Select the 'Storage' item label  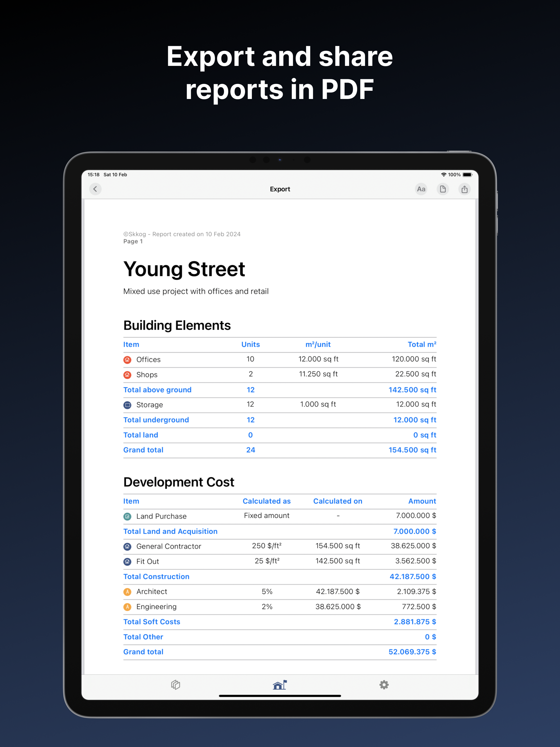coord(150,405)
